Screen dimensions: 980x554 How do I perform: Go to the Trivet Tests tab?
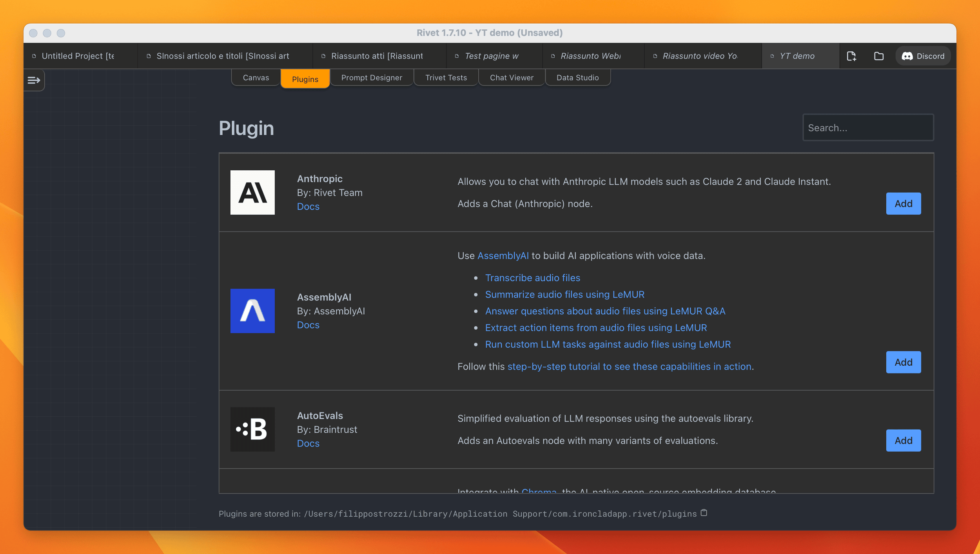(x=446, y=78)
